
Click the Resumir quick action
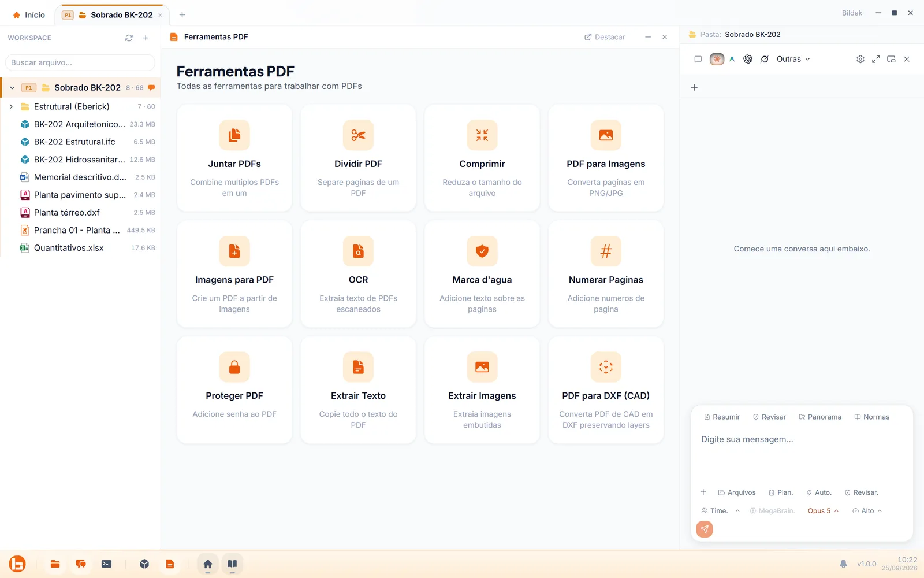pos(722,417)
